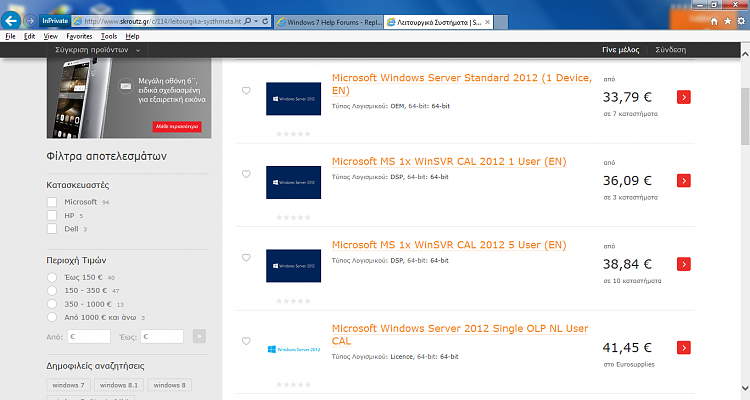The height and width of the screenshot is (400, 750).
Task: Open Windows Server 2012 Single OLP NL link
Action: click(x=460, y=334)
